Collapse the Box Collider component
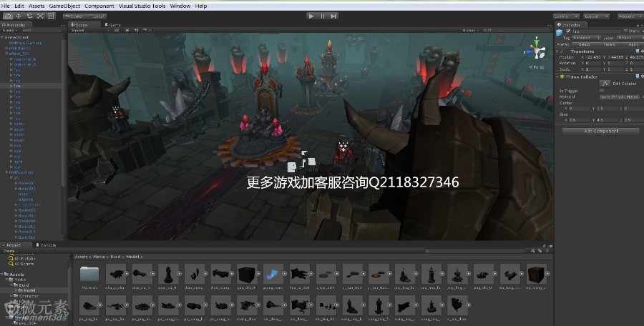Image resolution: width=644 pixels, height=326 pixels. 558,76
